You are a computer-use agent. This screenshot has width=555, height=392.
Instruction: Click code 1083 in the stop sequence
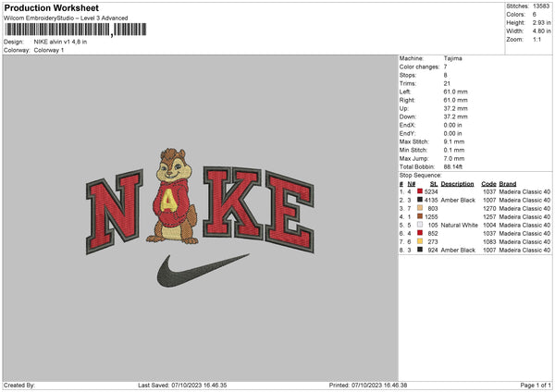pyautogui.click(x=489, y=241)
